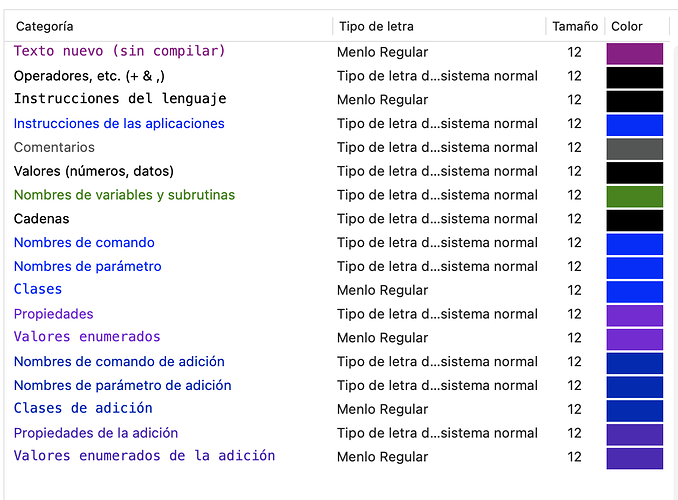678x500 pixels.
Task: Select the Instrucciones del lenguaje row
Action: click(x=120, y=99)
